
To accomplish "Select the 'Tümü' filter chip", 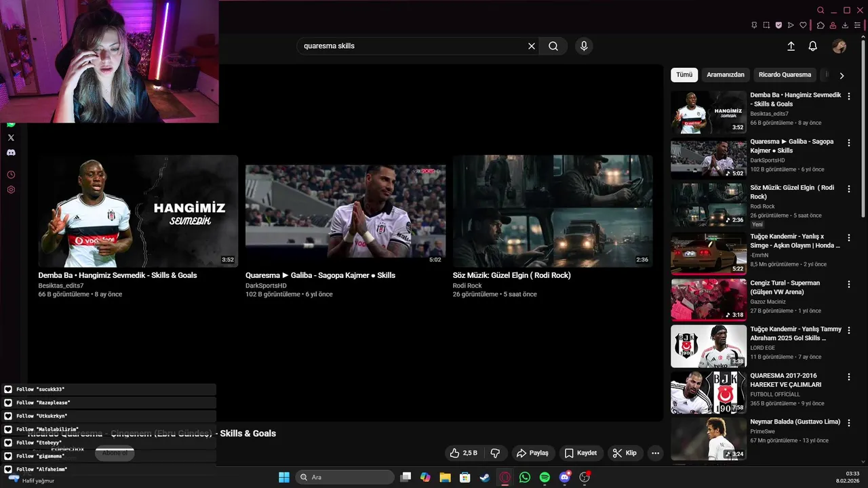I will [684, 75].
